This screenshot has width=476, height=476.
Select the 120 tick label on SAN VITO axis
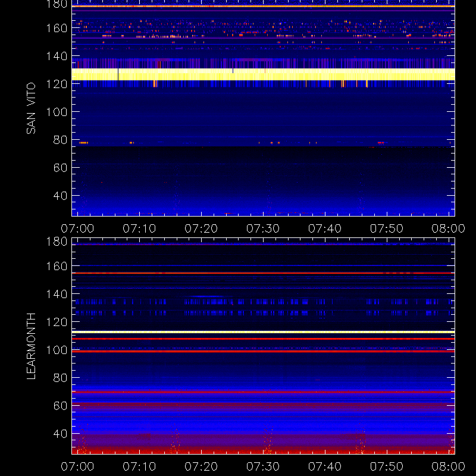(x=57, y=84)
